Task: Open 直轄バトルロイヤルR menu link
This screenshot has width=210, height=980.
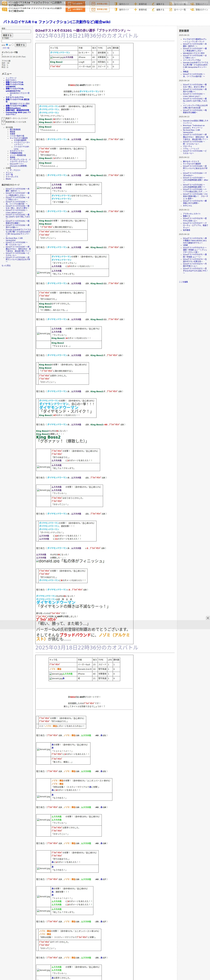Action: (x=15, y=82)
